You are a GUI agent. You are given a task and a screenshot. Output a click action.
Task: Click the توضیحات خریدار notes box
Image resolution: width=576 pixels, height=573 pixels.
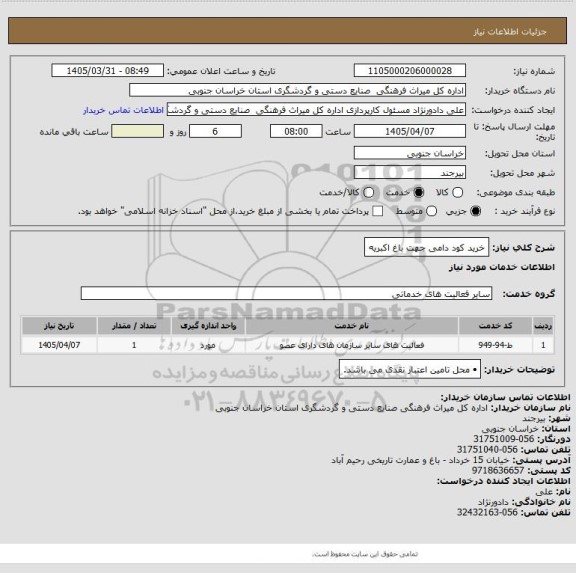click(x=410, y=369)
